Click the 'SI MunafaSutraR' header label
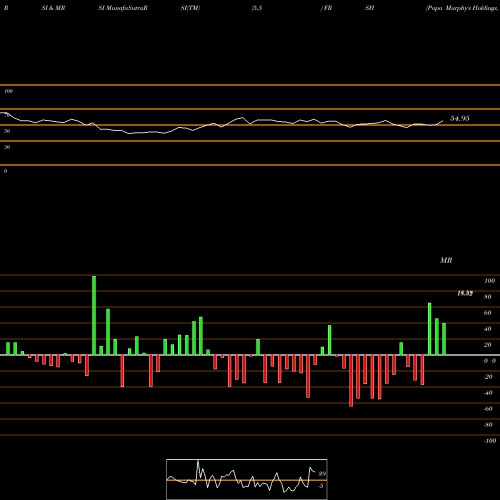Screen dimensions: 500x500 [x=123, y=8]
